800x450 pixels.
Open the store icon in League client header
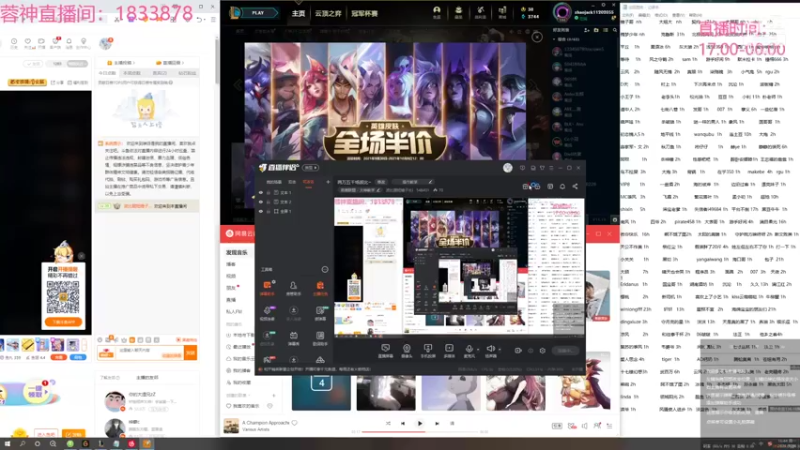[x=502, y=12]
